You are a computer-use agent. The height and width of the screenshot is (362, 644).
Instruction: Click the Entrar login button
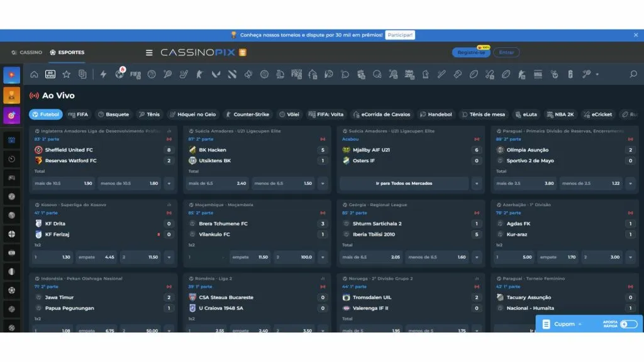click(506, 53)
